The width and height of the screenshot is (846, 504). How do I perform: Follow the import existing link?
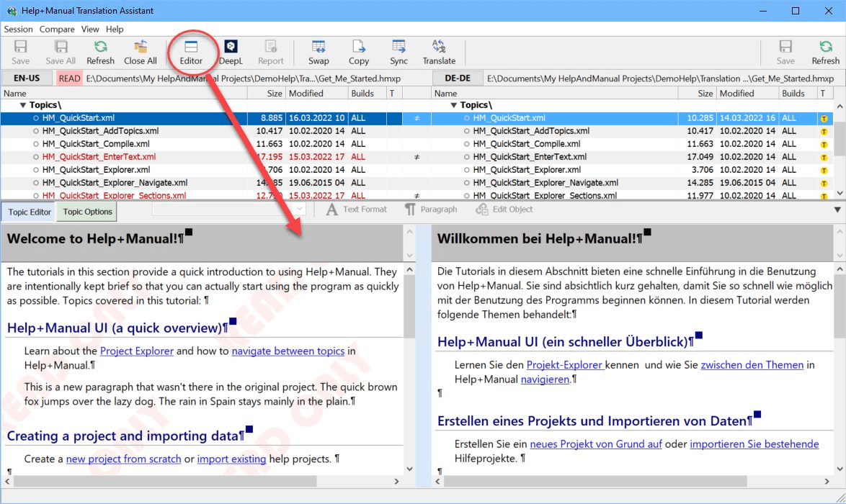click(231, 459)
